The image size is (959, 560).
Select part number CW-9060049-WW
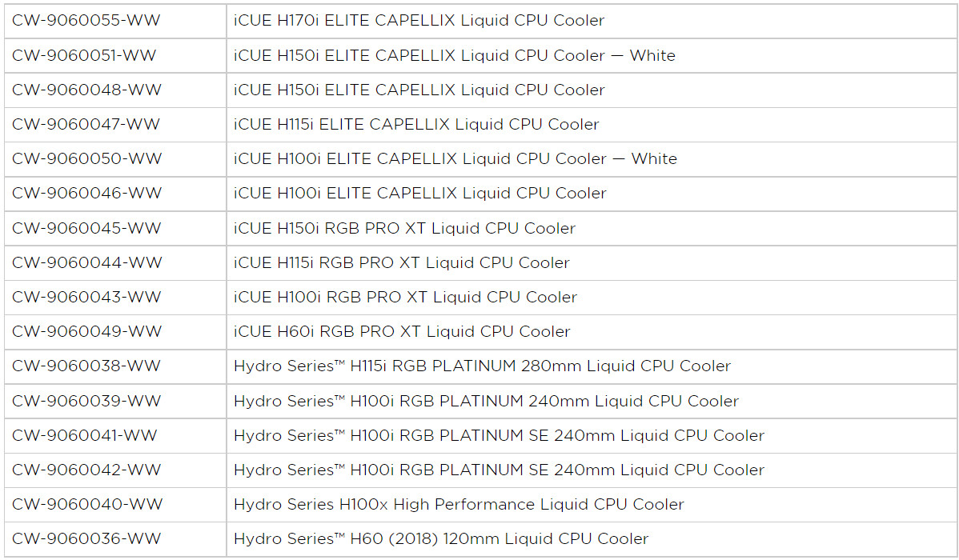(86, 331)
